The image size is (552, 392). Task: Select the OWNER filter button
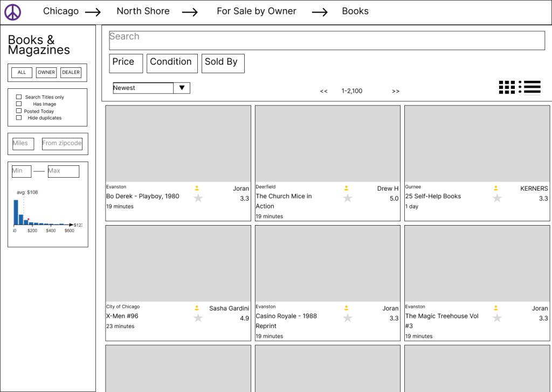pyautogui.click(x=46, y=72)
